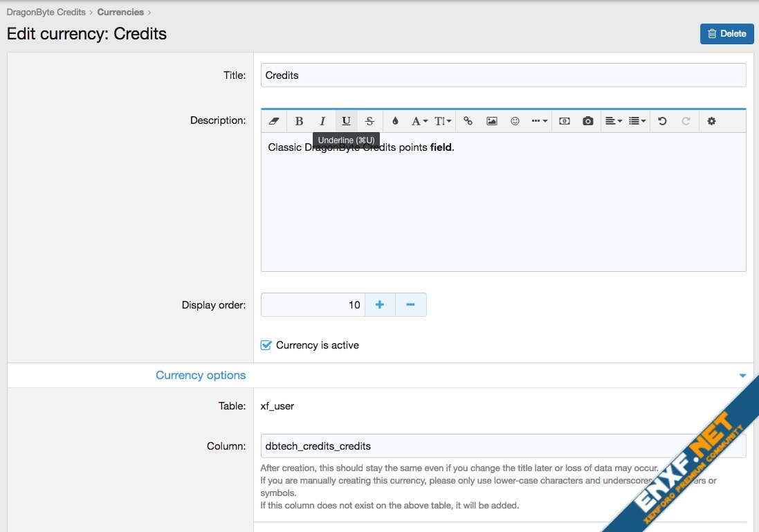This screenshot has width=759, height=532.
Task: Uncheck Currency is active checkbox
Action: pos(266,345)
